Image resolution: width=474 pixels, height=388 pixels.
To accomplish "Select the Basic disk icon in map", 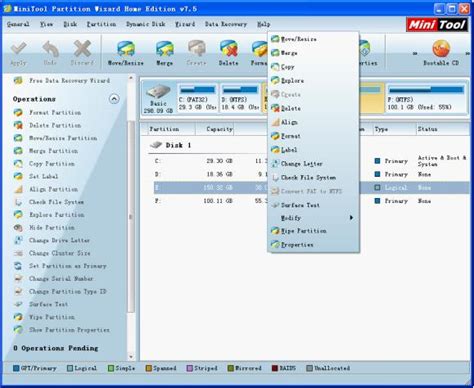I will coord(158,98).
